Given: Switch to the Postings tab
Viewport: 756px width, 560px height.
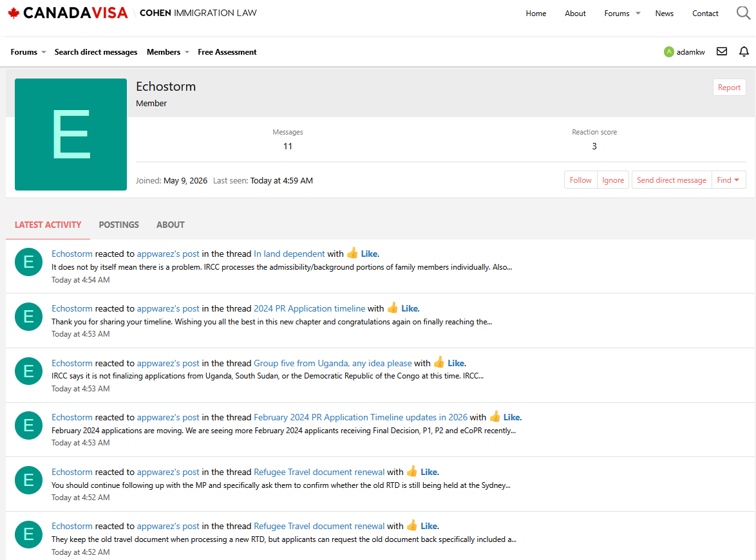Looking at the screenshot, I should [118, 225].
